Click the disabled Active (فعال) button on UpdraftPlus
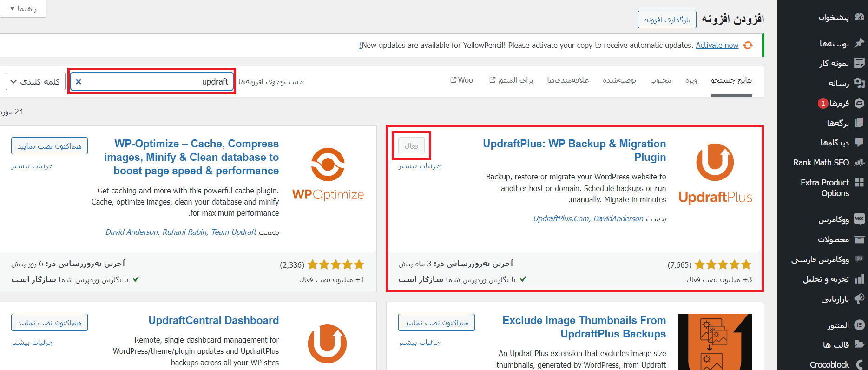This screenshot has height=370, width=868. point(411,146)
